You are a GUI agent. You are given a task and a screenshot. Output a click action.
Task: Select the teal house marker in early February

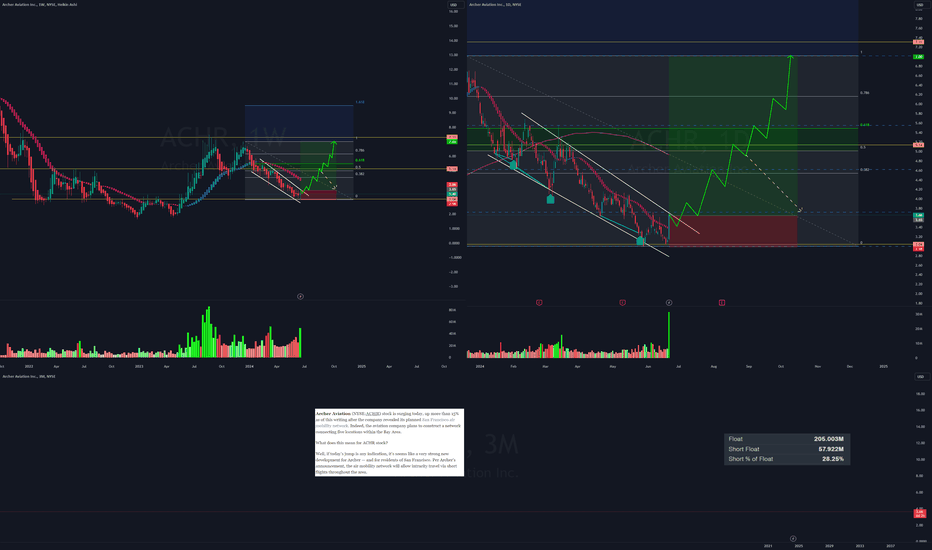513,166
